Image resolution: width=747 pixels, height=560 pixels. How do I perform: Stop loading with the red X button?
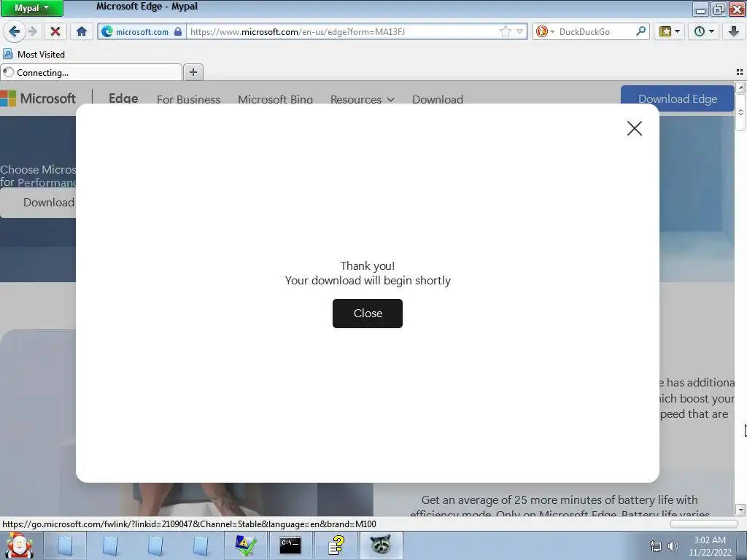tap(55, 32)
